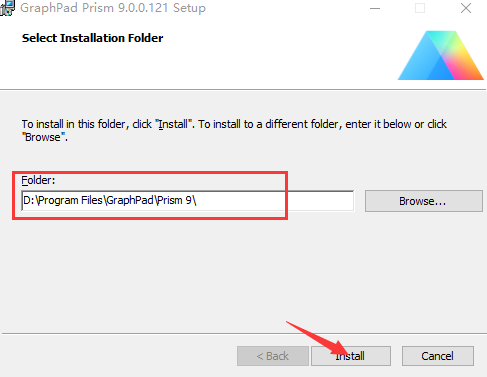This screenshot has width=487, height=377.
Task: Close the setup window with the X
Action: [x=466, y=8]
